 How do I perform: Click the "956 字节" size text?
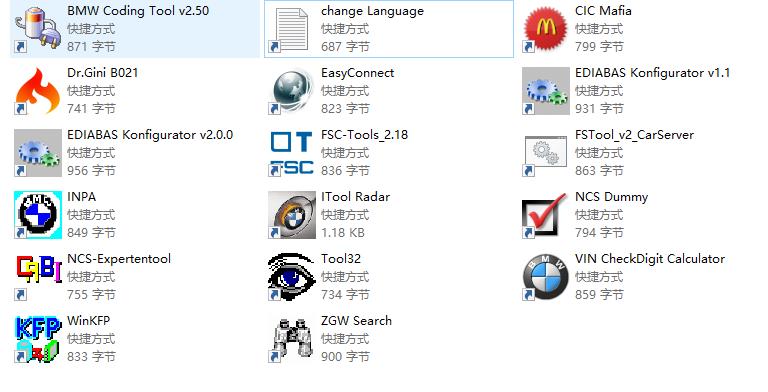[91, 171]
